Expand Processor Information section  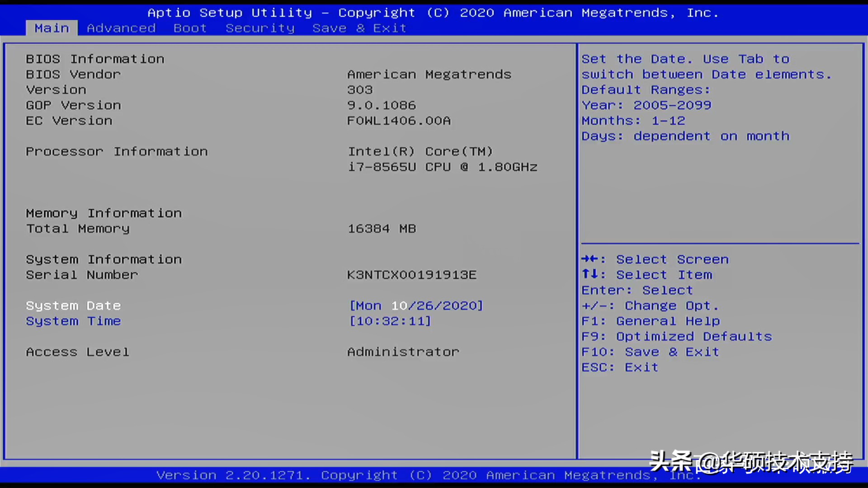[117, 151]
